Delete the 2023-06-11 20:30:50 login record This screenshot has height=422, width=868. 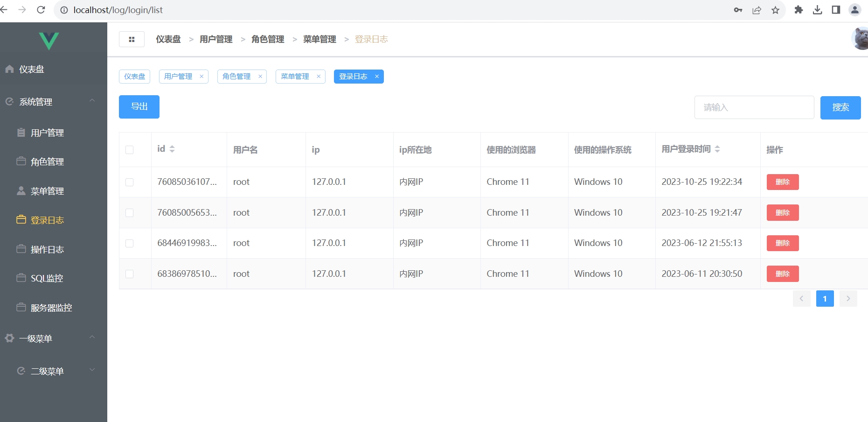click(783, 274)
